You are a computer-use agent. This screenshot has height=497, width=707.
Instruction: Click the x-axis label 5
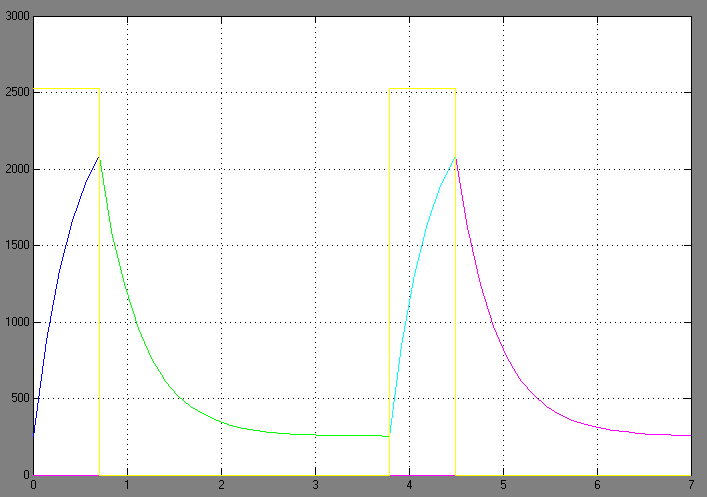[503, 485]
